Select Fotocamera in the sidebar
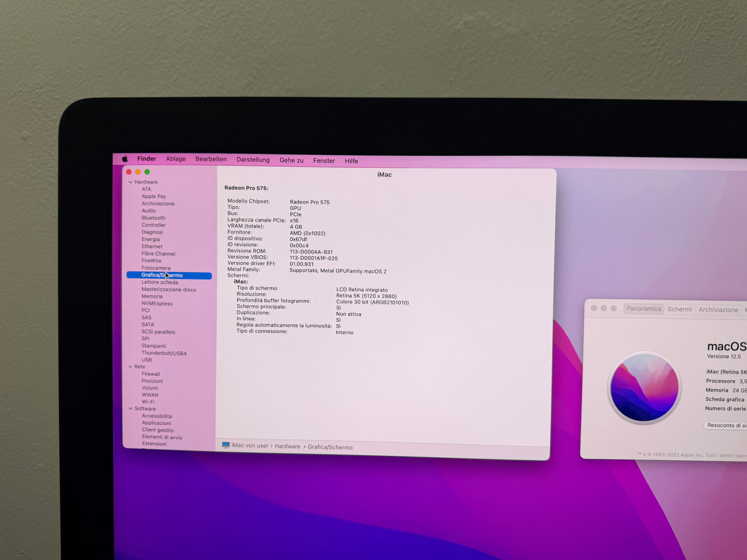This screenshot has width=747, height=560. pyautogui.click(x=156, y=268)
